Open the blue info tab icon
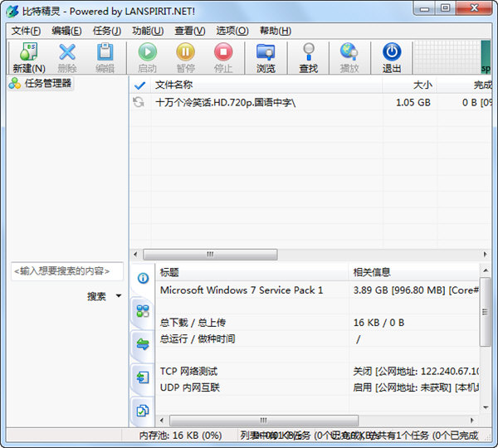 143,278
